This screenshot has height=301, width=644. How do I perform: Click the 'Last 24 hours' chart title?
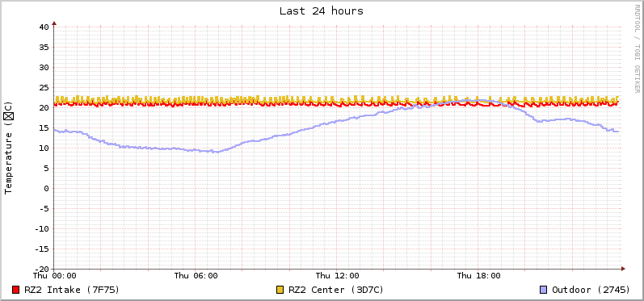click(x=321, y=11)
